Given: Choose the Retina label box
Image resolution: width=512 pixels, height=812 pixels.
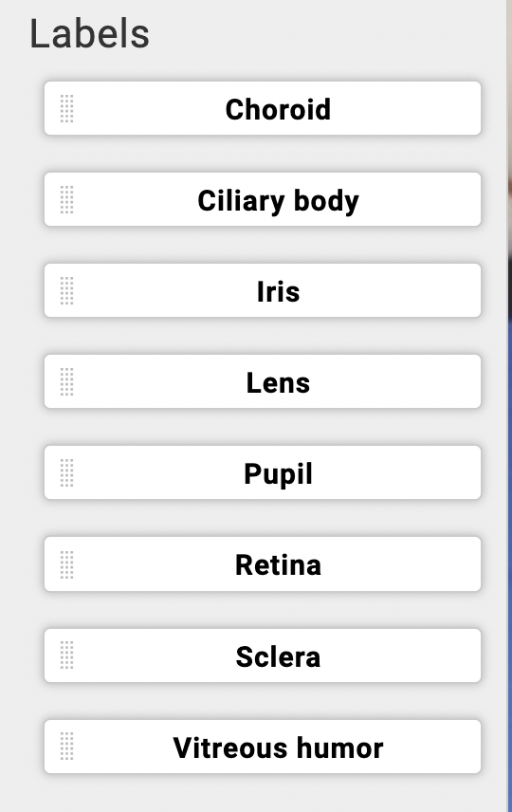Looking at the screenshot, I should [263, 564].
